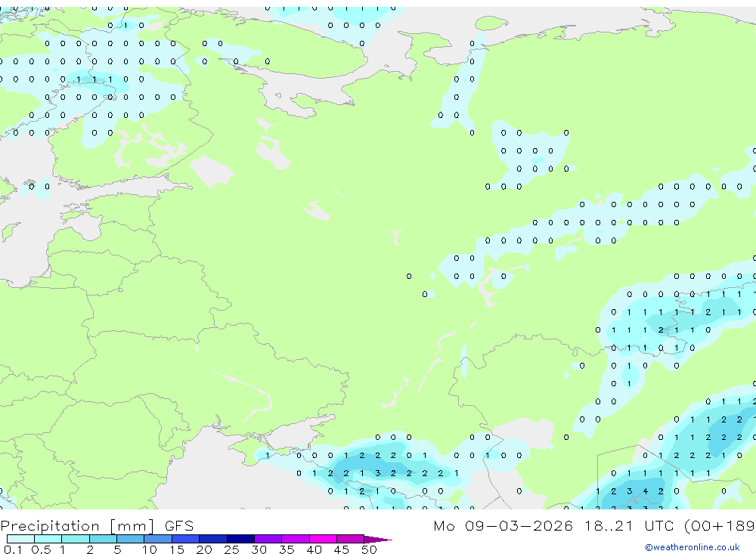Image resolution: width=756 pixels, height=554 pixels.
Task: Select the 35–40 mm legend color swatch
Action: click(295, 539)
